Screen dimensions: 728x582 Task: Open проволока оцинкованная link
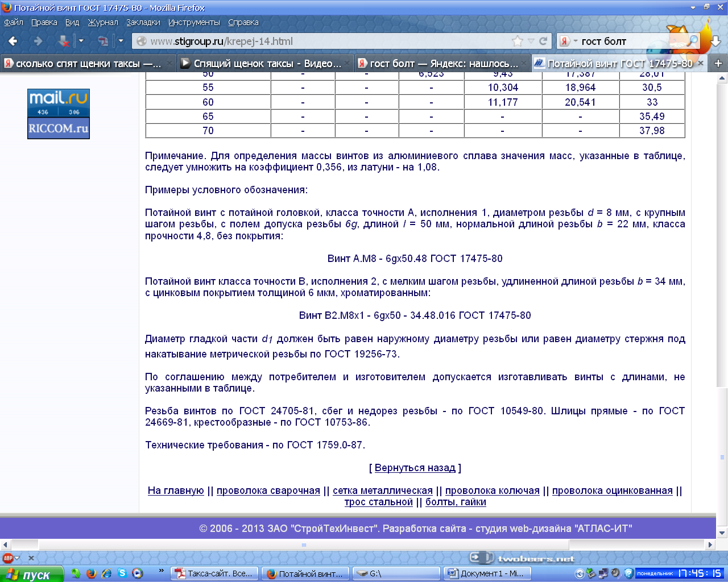[613, 490]
